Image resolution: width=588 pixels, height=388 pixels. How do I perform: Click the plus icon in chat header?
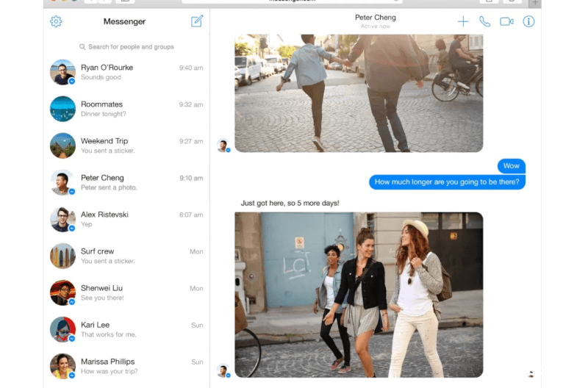point(463,21)
